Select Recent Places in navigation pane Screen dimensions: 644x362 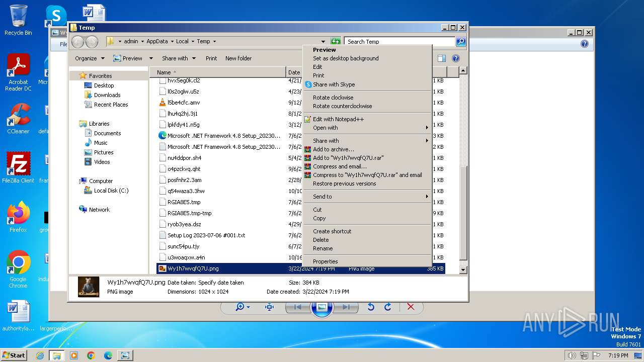coord(111,105)
